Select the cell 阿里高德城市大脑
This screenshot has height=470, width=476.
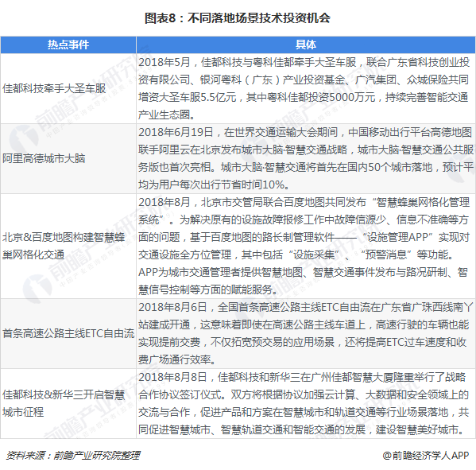tap(68, 158)
